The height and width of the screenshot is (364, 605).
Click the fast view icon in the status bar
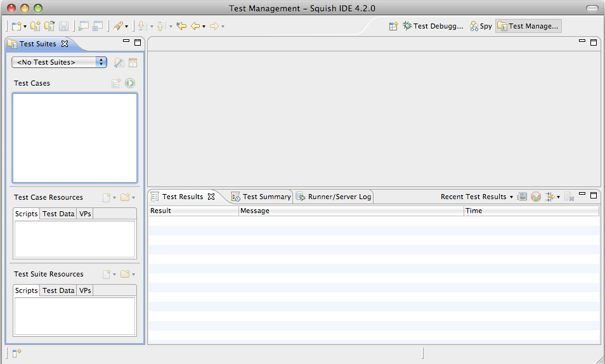click(16, 353)
